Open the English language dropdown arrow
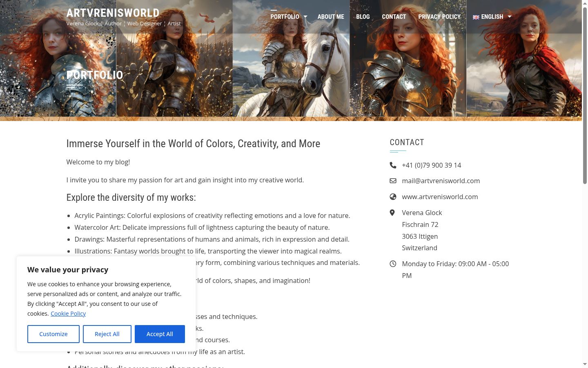588x368 pixels. pos(509,17)
